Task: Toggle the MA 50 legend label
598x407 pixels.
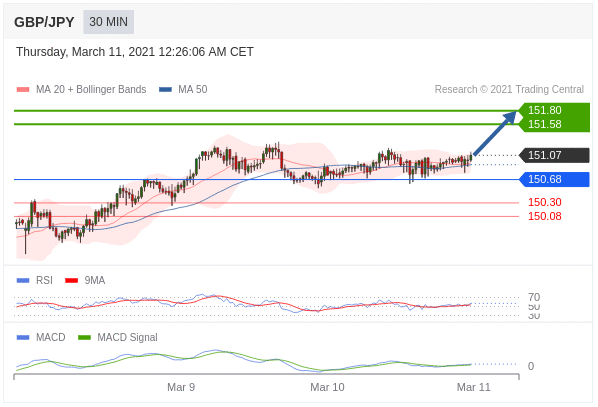Action: [193, 89]
